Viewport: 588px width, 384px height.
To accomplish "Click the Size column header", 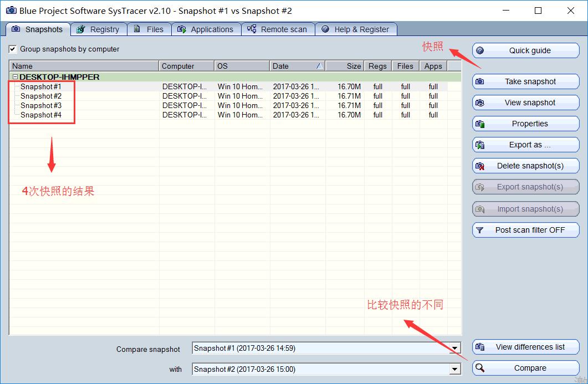I will (x=345, y=66).
